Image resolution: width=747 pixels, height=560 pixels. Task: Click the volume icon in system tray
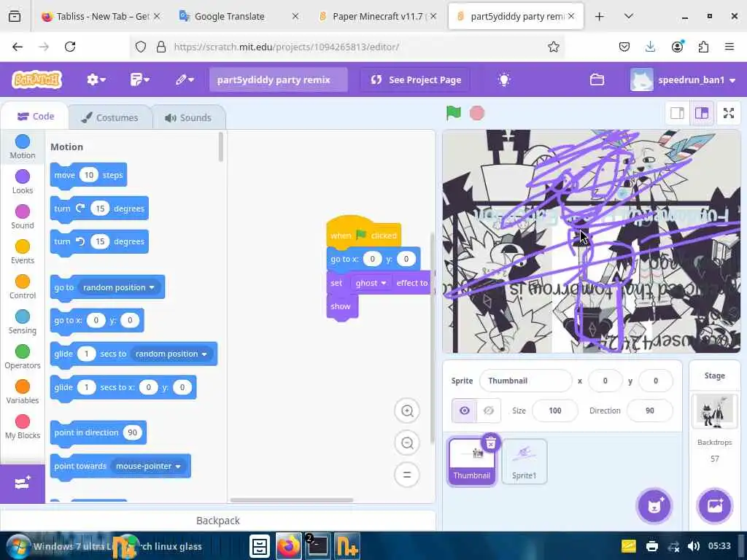[694, 546]
